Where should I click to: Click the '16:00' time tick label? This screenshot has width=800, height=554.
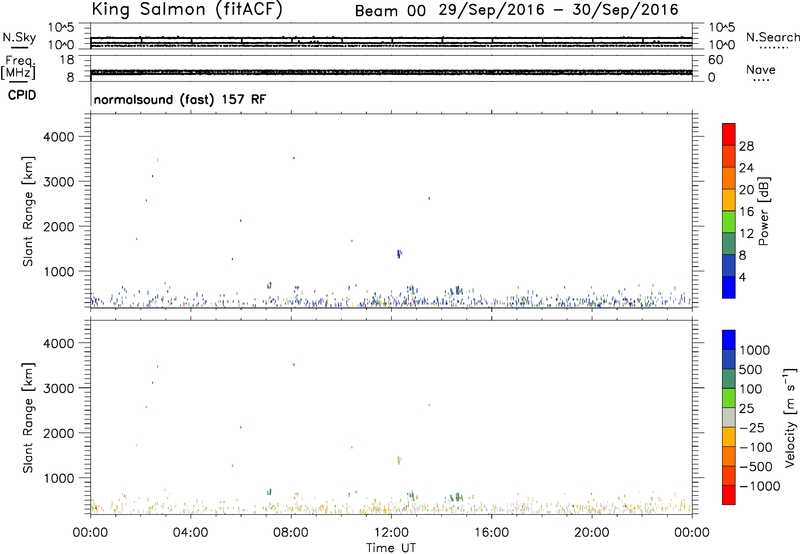(491, 533)
